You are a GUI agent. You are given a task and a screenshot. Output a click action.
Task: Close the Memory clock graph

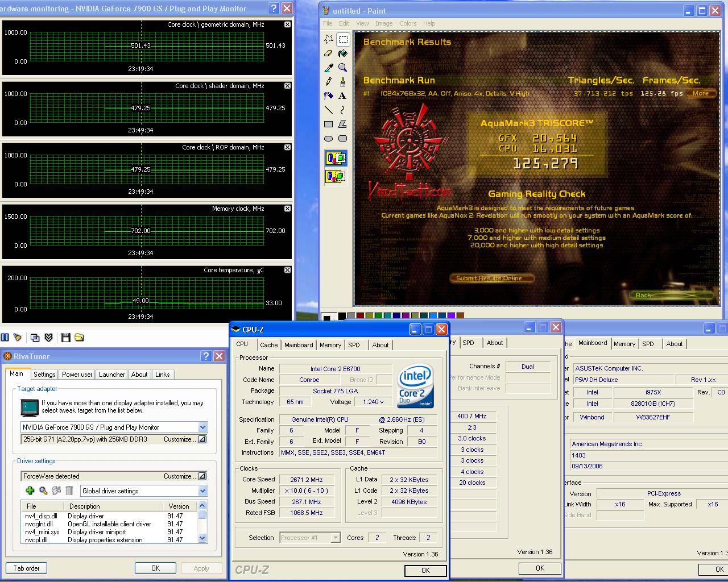[287, 209]
